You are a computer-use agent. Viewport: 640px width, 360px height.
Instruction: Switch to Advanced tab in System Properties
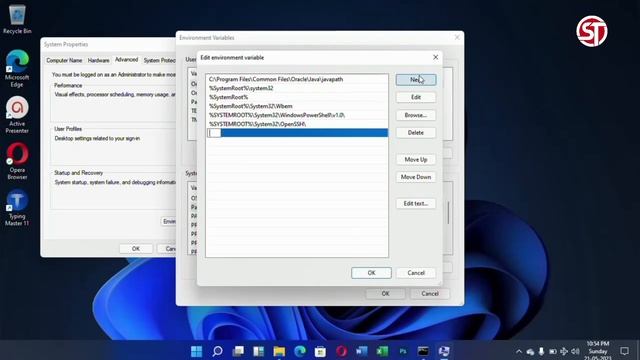click(126, 60)
